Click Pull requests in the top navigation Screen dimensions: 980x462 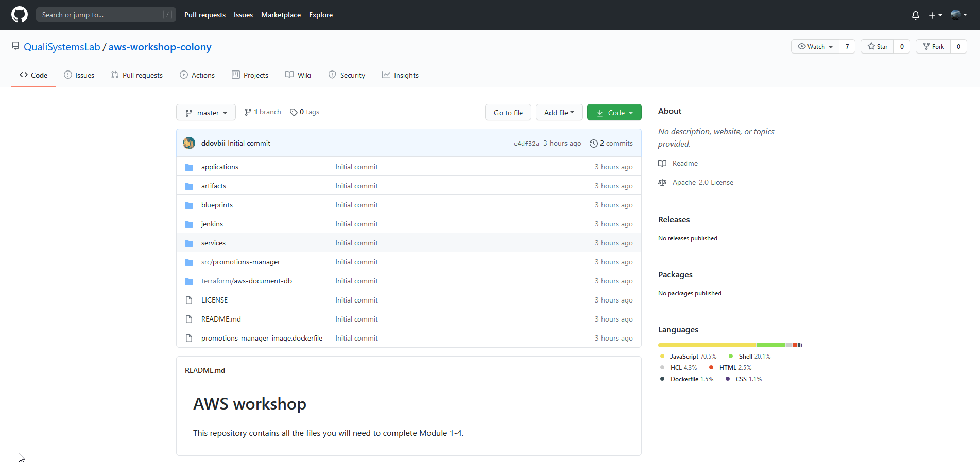tap(205, 15)
